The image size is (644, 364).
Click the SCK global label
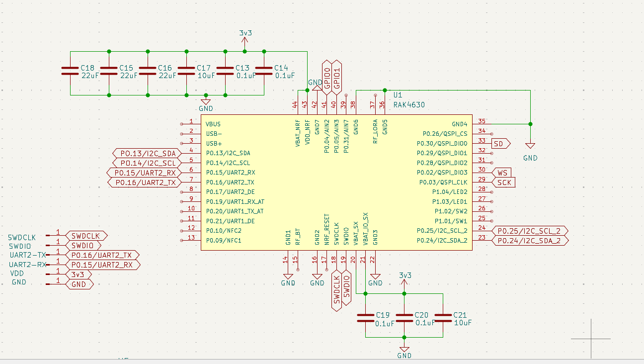pyautogui.click(x=503, y=182)
